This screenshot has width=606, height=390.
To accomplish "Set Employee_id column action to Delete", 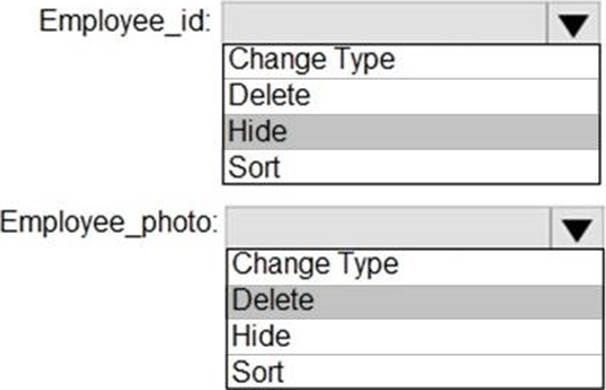I will pyautogui.click(x=412, y=96).
